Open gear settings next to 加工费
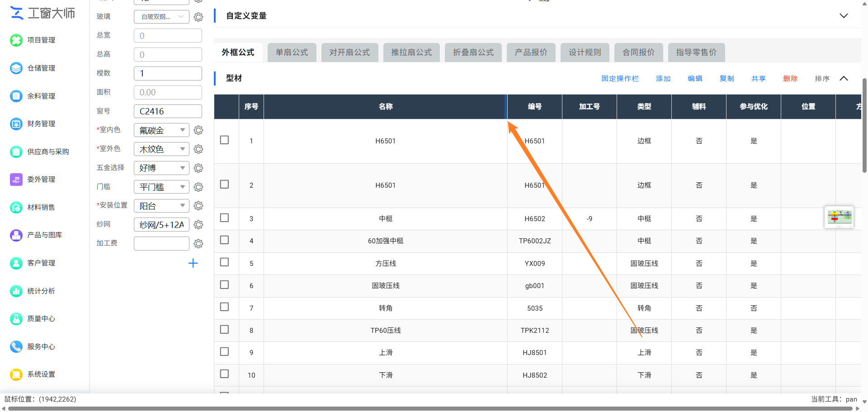Screen dimensions: 868x412 [198, 244]
